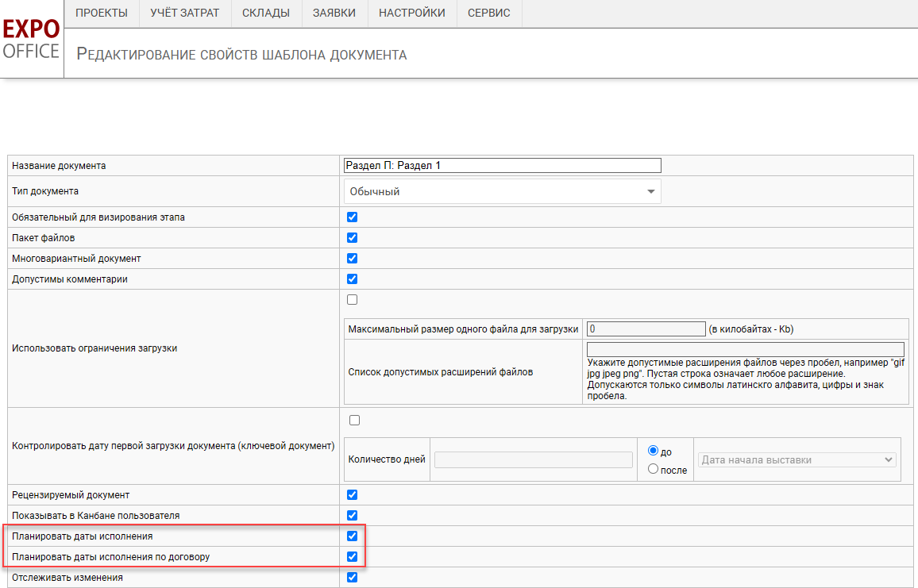
Task: Uncheck Обязательный для визирования этапа checkbox
Action: 353,217
